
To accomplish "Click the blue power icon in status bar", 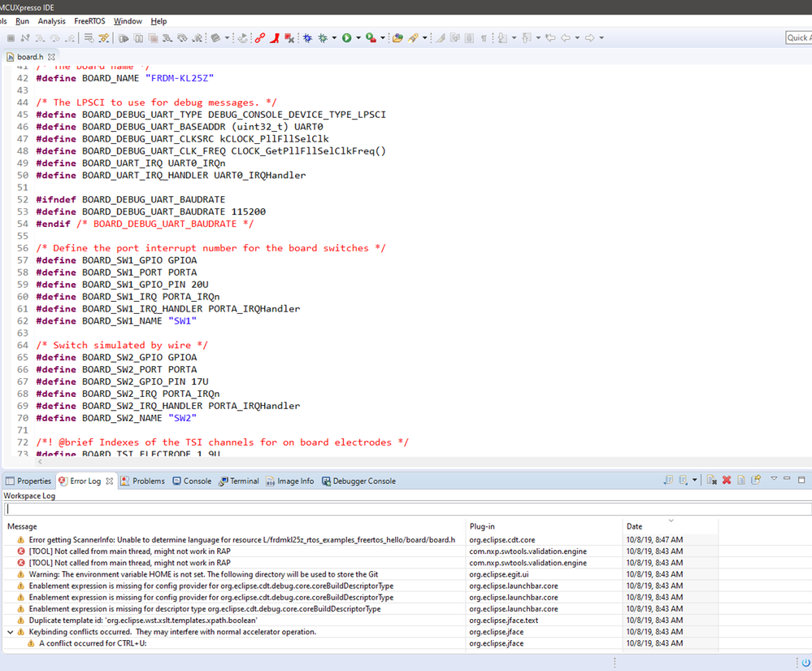I will [805, 662].
